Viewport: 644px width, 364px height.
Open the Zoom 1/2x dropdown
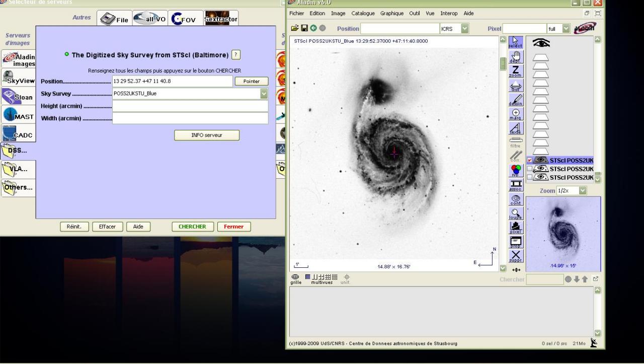(583, 191)
